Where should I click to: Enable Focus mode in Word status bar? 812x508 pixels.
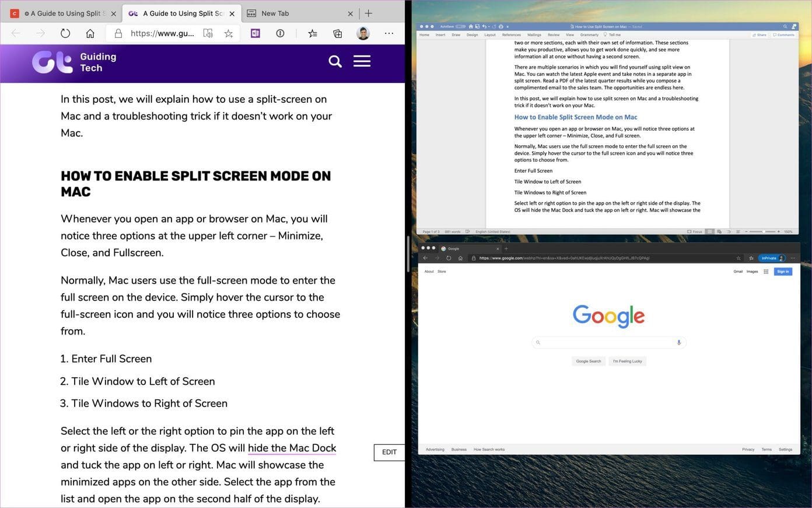695,232
